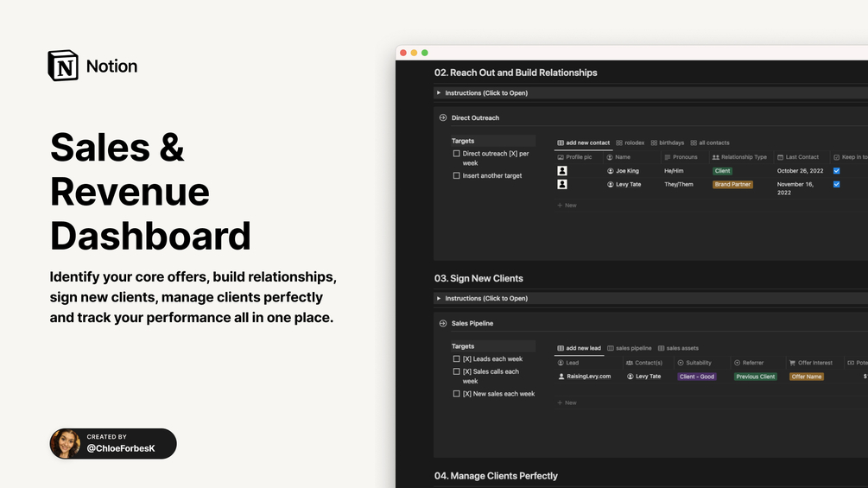868x488 pixels.
Task: Click the 04. Manage Clients Perfectly heading
Action: 496,476
